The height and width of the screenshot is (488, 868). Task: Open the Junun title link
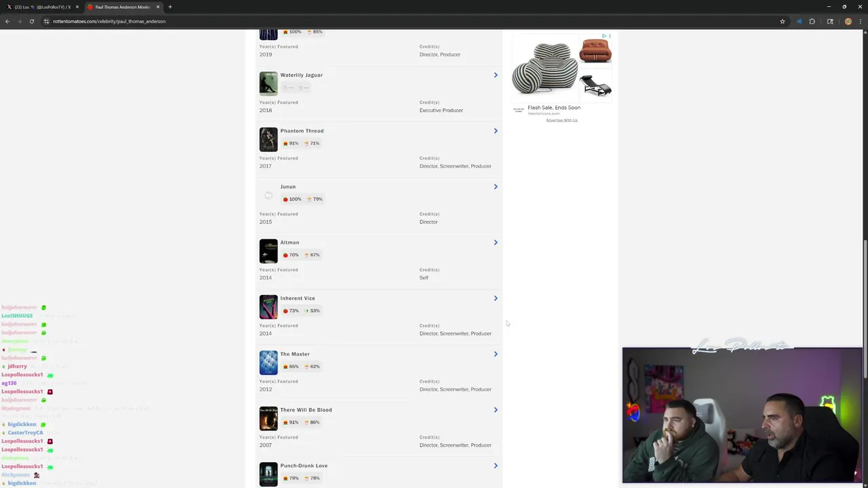pyautogui.click(x=288, y=186)
